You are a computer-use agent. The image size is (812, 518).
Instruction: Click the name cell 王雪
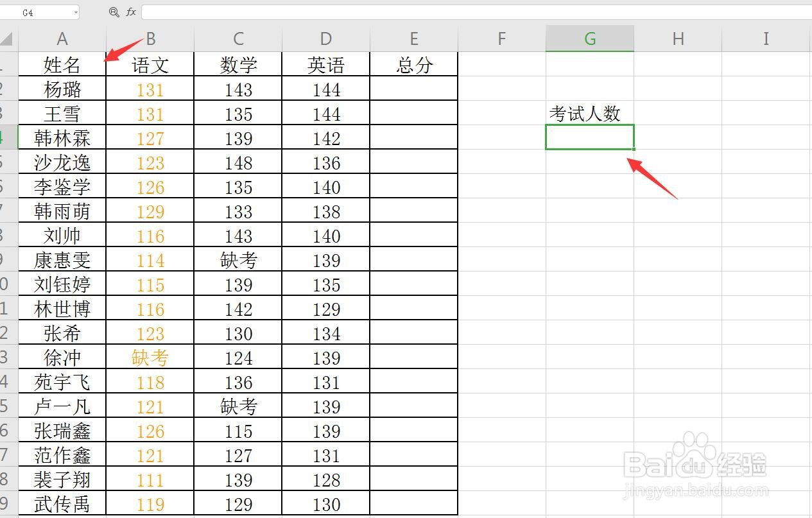[62, 113]
